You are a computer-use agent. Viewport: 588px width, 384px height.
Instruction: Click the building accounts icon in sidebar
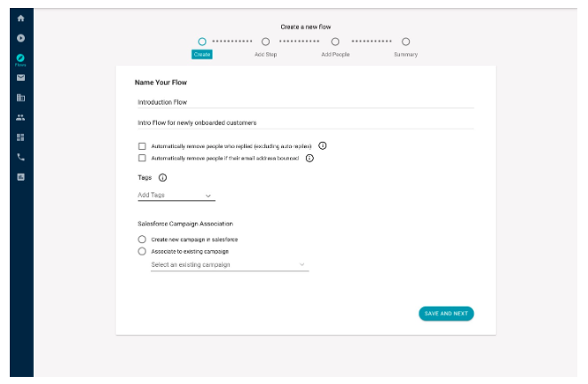tap(21, 98)
